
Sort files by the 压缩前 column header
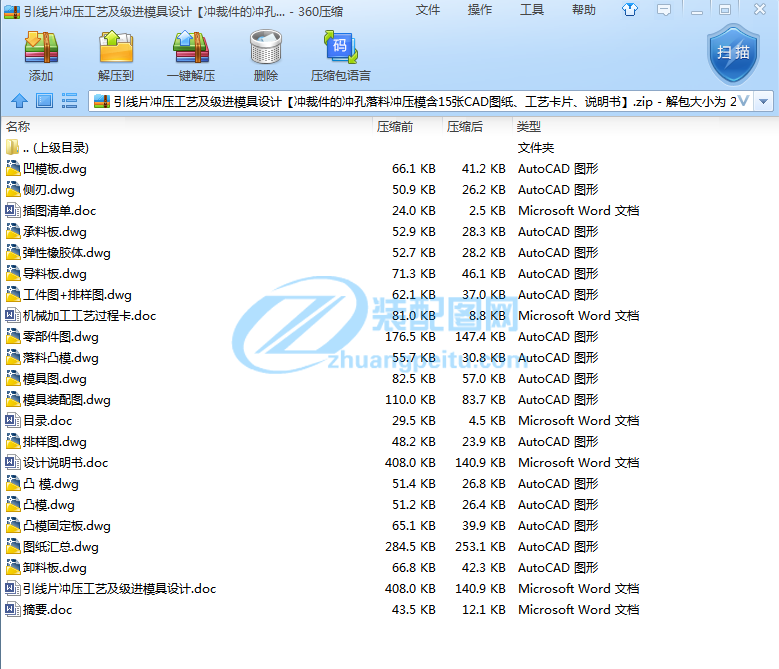[x=395, y=127]
